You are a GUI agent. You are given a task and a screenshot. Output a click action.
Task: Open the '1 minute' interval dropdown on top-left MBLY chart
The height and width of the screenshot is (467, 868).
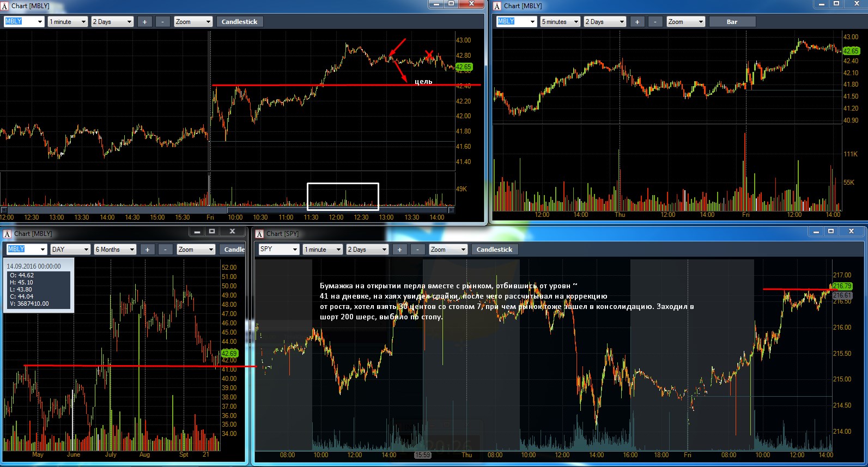pos(68,22)
